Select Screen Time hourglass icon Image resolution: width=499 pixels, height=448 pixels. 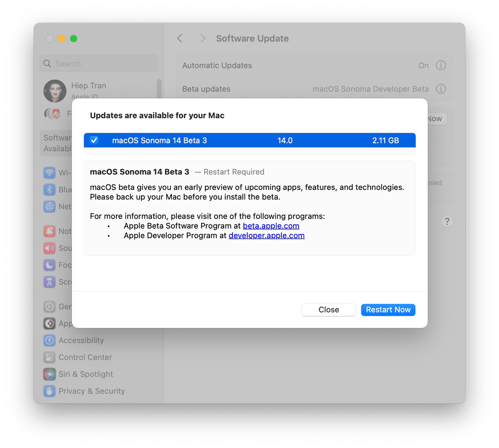[x=49, y=282]
